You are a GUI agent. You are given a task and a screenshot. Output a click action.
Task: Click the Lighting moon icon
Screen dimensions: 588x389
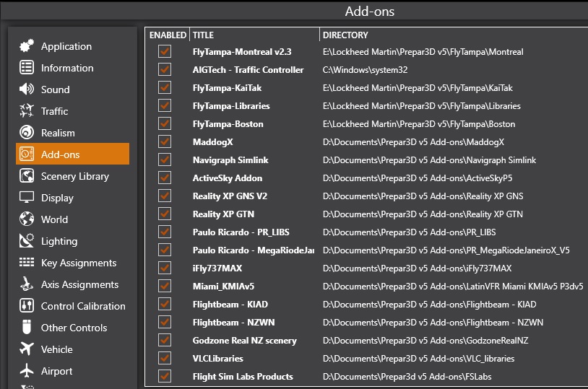click(x=27, y=240)
